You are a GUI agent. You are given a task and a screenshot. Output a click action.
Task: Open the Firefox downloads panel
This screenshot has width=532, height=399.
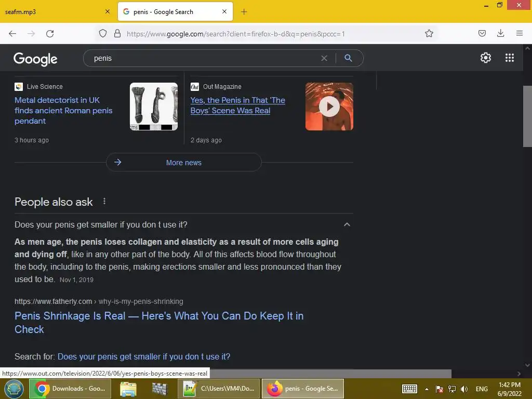500,33
